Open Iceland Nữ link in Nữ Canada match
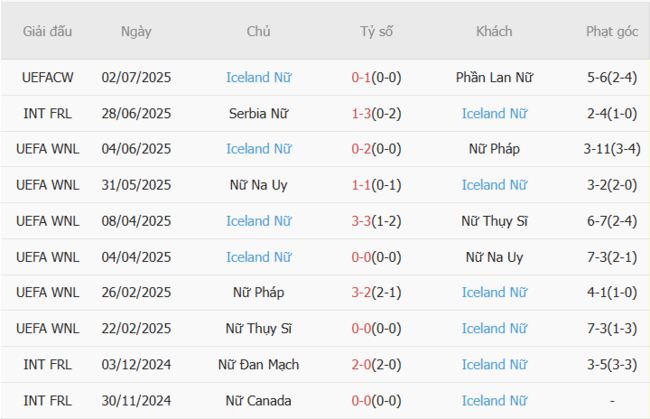The height and width of the screenshot is (419, 650). 494,401
